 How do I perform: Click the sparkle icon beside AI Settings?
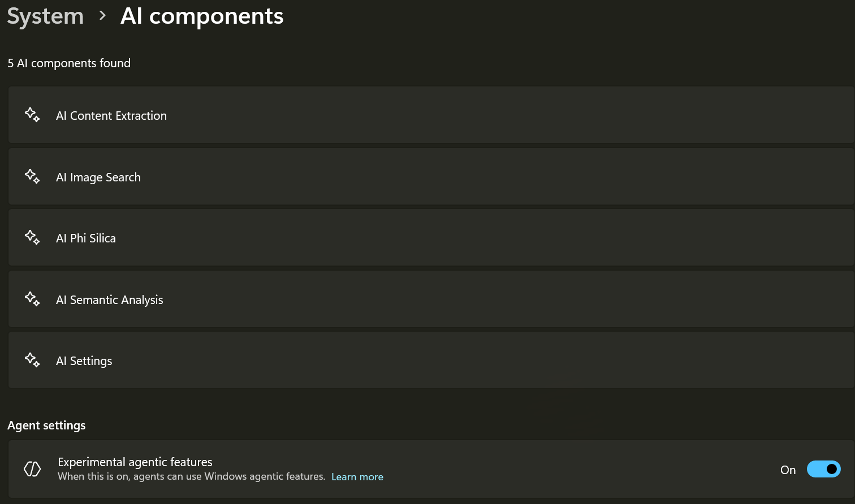click(x=32, y=360)
